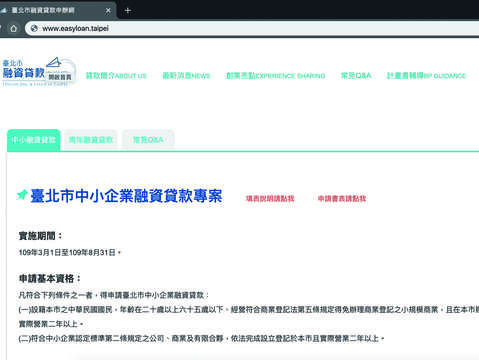The image size is (479, 360).
Task: Open a new browser tab
Action: [x=128, y=11]
